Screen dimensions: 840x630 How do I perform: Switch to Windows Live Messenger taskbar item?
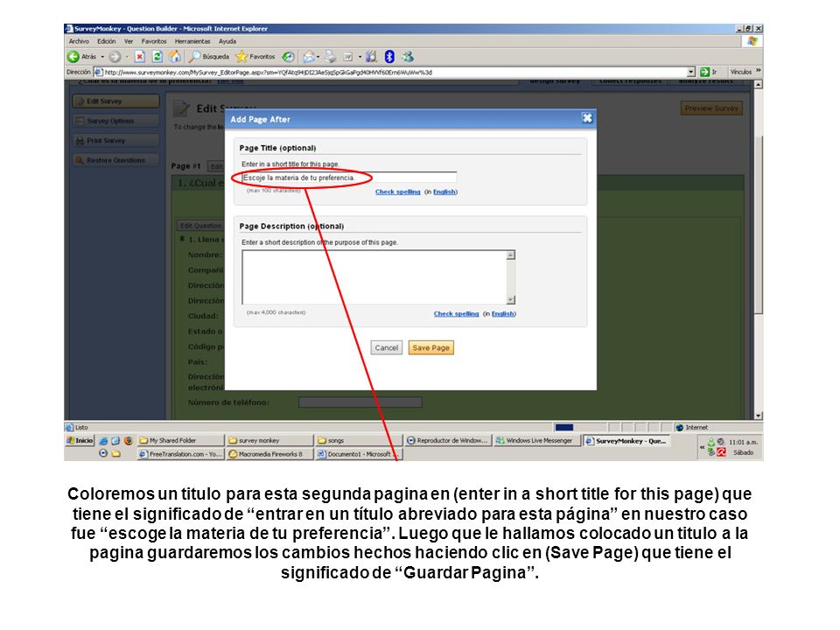point(536,440)
